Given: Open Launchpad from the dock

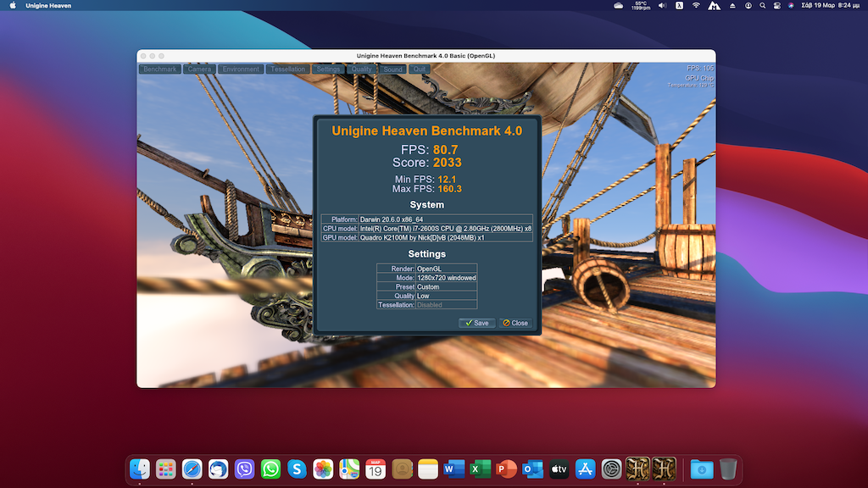Looking at the screenshot, I should tap(165, 469).
